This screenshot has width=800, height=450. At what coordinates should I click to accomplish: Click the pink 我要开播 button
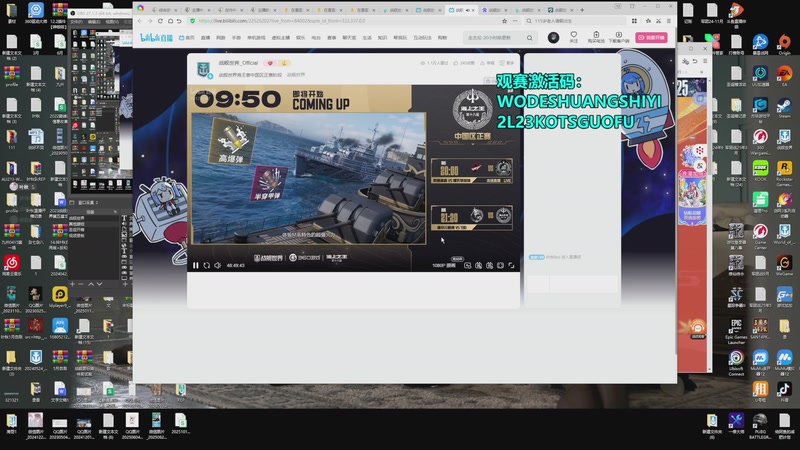click(x=651, y=37)
